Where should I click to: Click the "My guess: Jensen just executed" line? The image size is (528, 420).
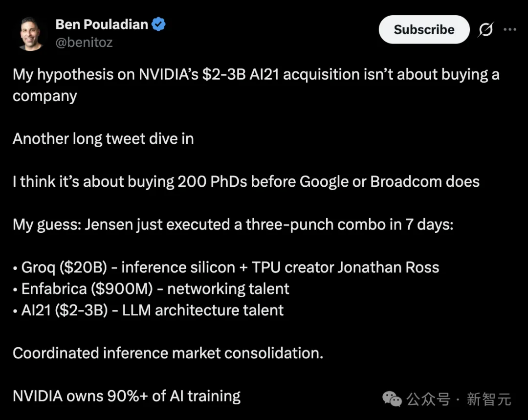(233, 224)
